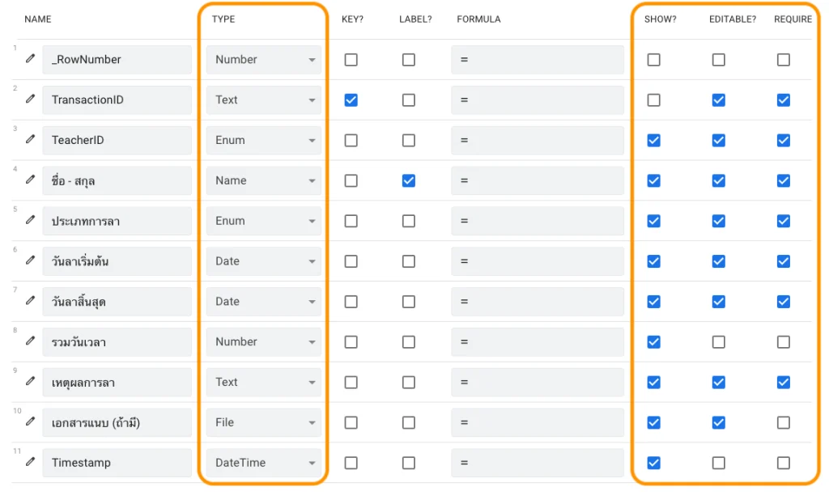Click the TYPE column header
The height and width of the screenshot is (504, 829).
[223, 19]
